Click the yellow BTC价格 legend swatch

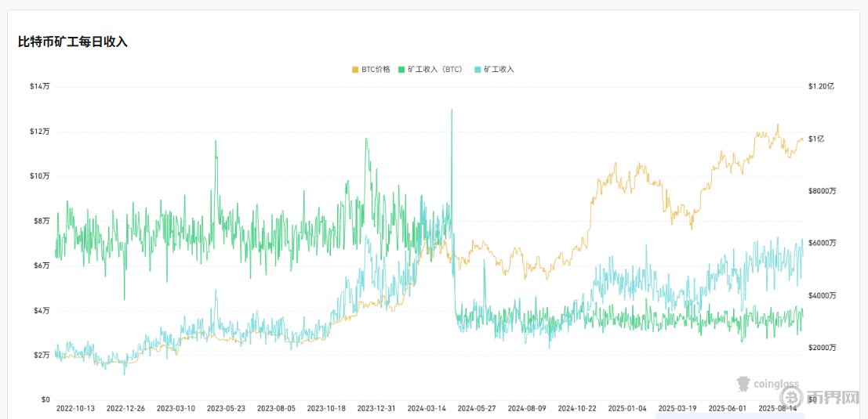tap(356, 70)
